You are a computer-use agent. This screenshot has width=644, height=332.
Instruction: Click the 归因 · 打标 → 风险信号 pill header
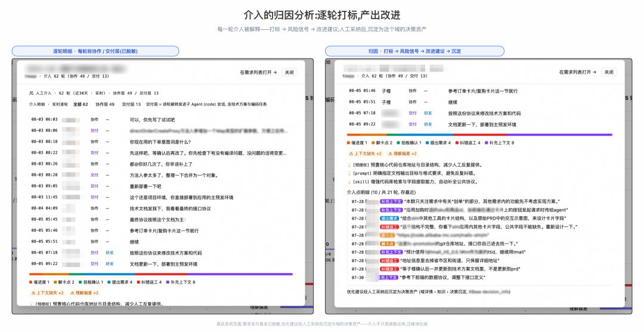pos(414,51)
